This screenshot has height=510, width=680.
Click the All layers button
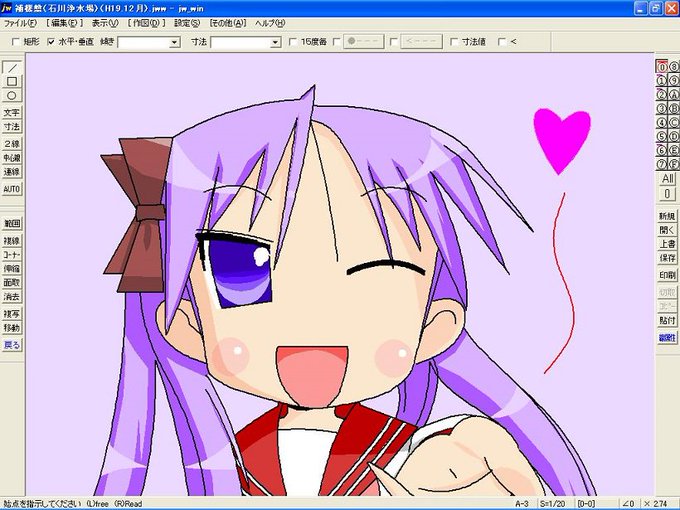(668, 179)
